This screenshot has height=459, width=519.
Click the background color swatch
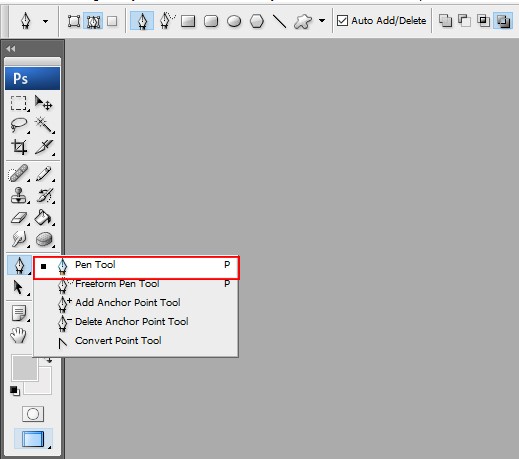pos(45,387)
